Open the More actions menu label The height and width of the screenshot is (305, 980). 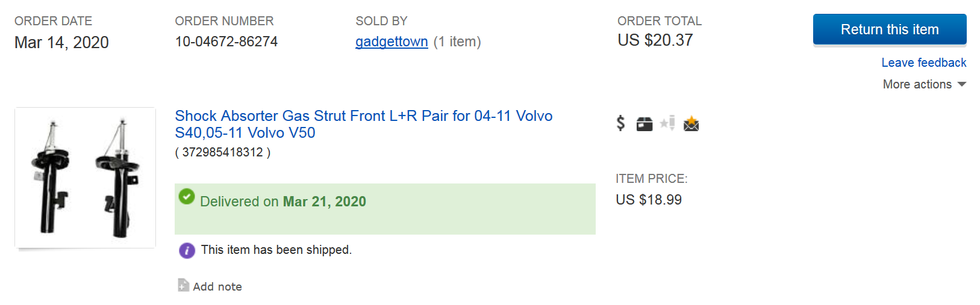pos(917,84)
